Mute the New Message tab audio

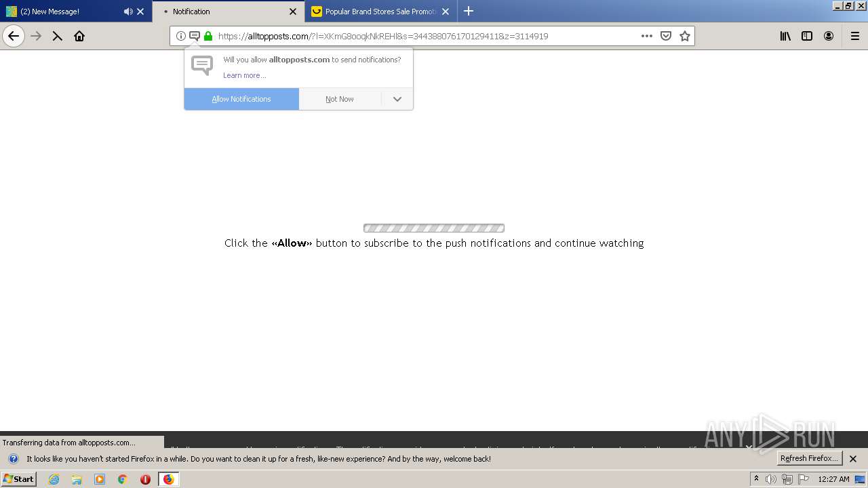tap(128, 12)
